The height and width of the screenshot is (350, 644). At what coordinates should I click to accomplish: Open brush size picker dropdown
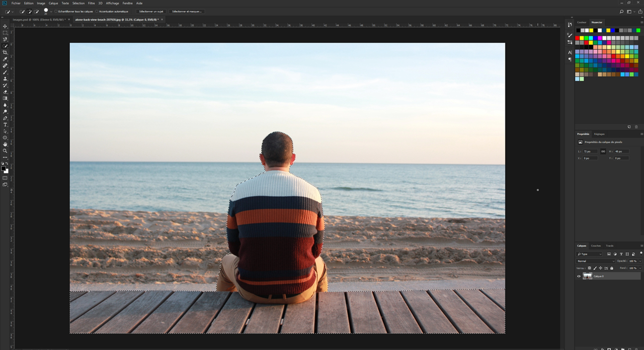click(51, 12)
